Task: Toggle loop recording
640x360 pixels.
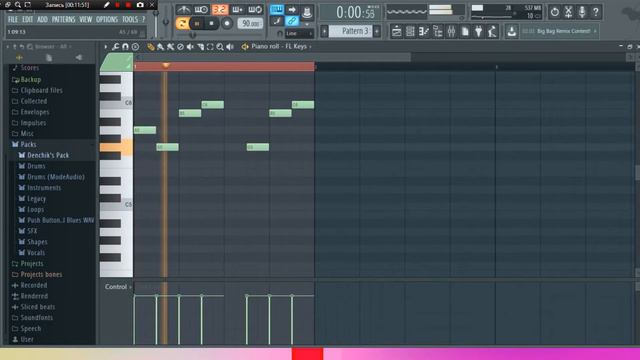Action: point(255,10)
